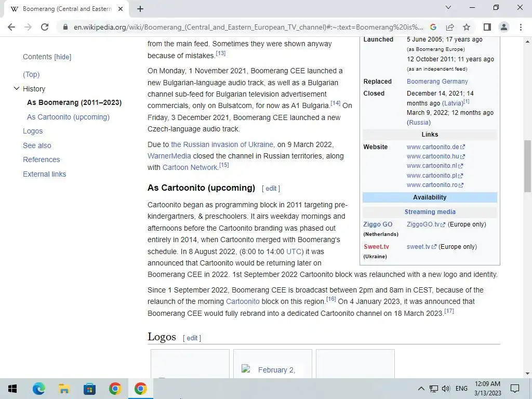This screenshot has height=399, width=532.
Task: Open the Latvia link in infobox
Action: pos(453,103)
